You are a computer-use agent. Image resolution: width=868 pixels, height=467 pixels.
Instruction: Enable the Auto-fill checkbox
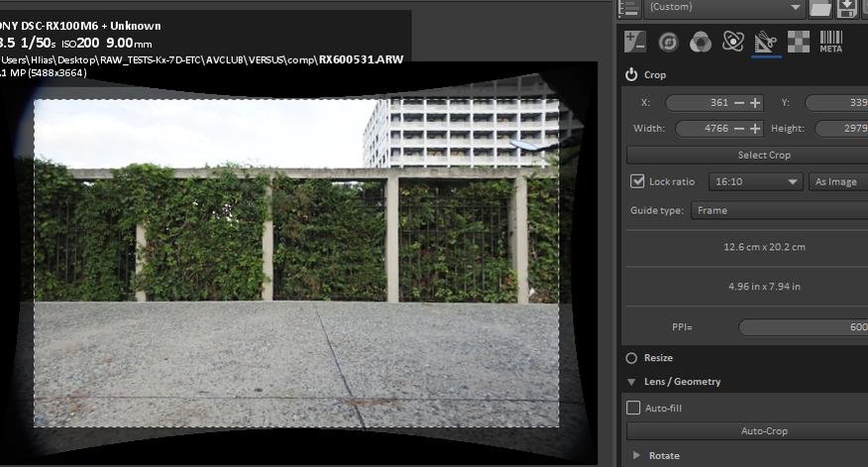tap(633, 408)
